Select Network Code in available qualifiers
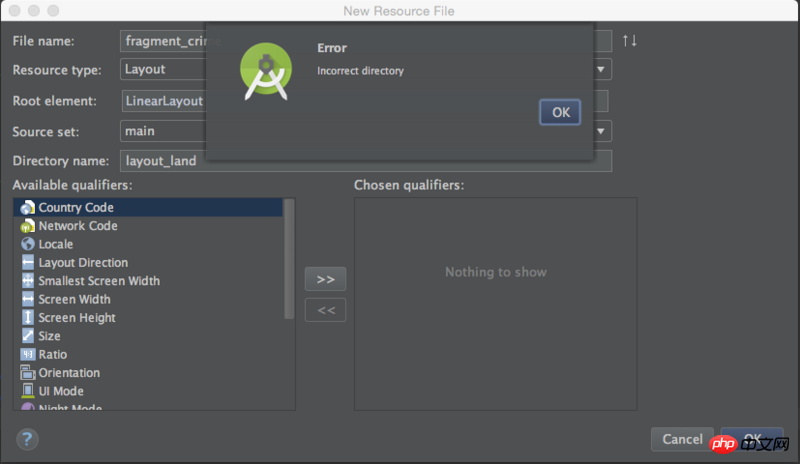Image resolution: width=800 pixels, height=464 pixels. tap(148, 226)
